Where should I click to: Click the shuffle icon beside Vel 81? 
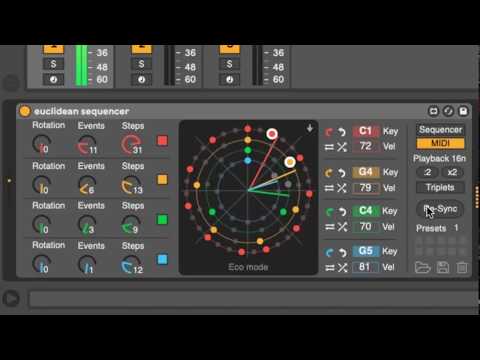[x=342, y=267]
